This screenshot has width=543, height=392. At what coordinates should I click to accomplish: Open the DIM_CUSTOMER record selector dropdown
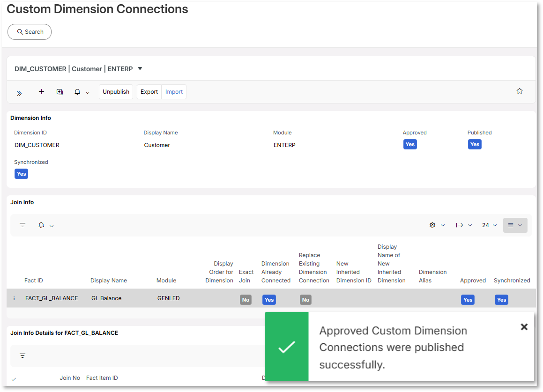(x=140, y=69)
